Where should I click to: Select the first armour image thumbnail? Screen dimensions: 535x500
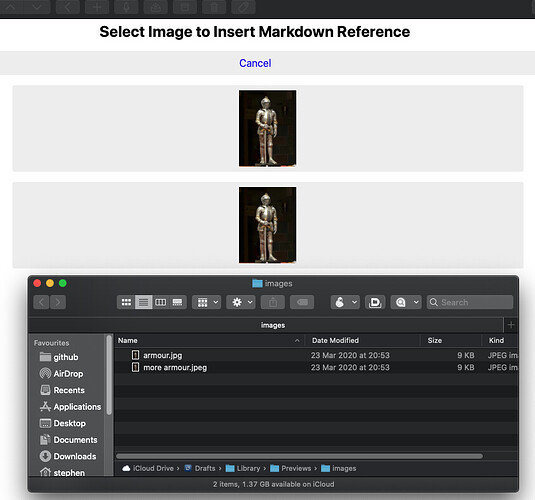pos(268,128)
